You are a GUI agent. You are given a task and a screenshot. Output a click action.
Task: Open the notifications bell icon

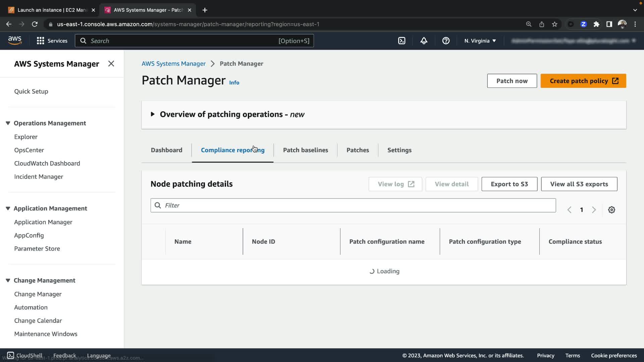(x=424, y=41)
